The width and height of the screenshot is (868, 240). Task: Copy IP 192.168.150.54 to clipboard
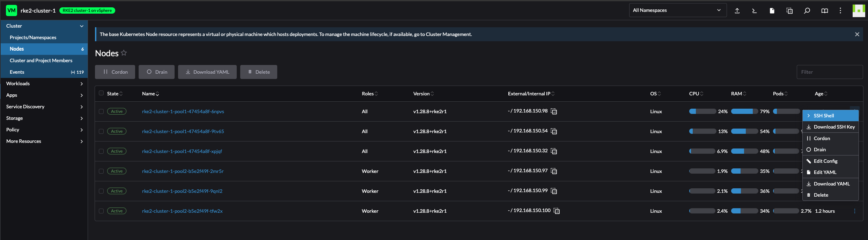(554, 131)
